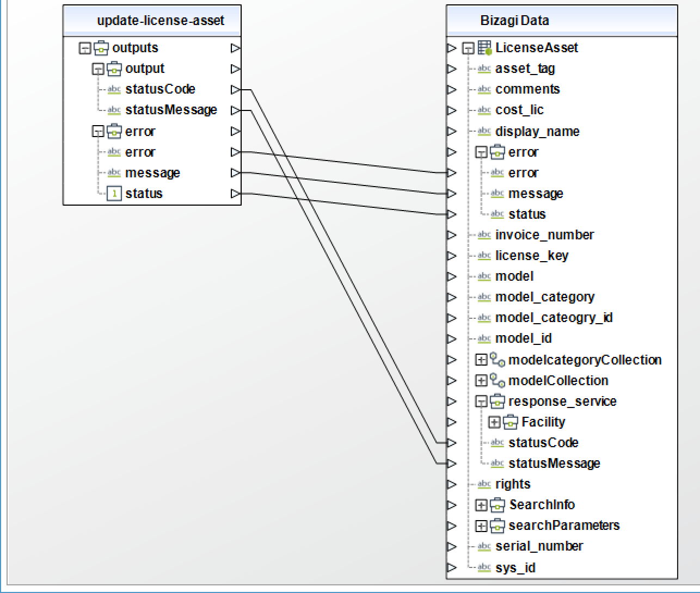
Task: Click the abc icon beside statusMessage in update-license-asset
Action: [x=114, y=110]
